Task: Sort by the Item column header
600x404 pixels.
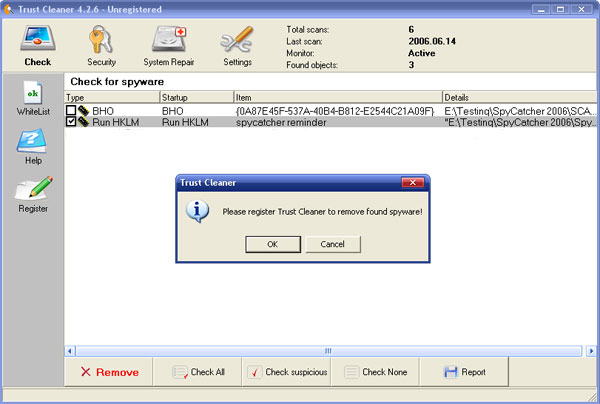Action: coord(338,97)
